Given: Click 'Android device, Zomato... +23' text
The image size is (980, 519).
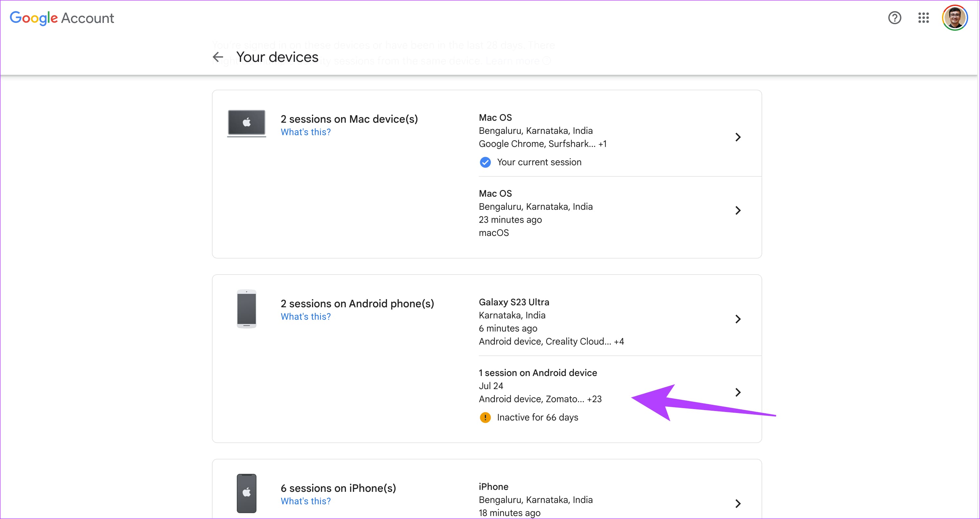Looking at the screenshot, I should 540,399.
